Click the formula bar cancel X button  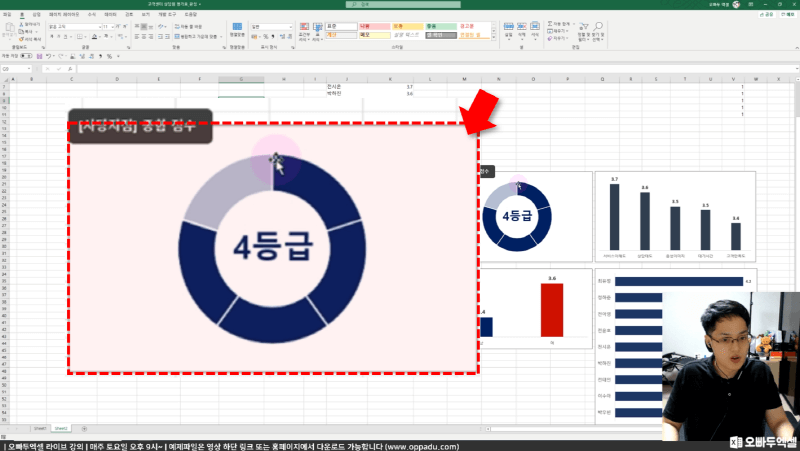pyautogui.click(x=47, y=69)
